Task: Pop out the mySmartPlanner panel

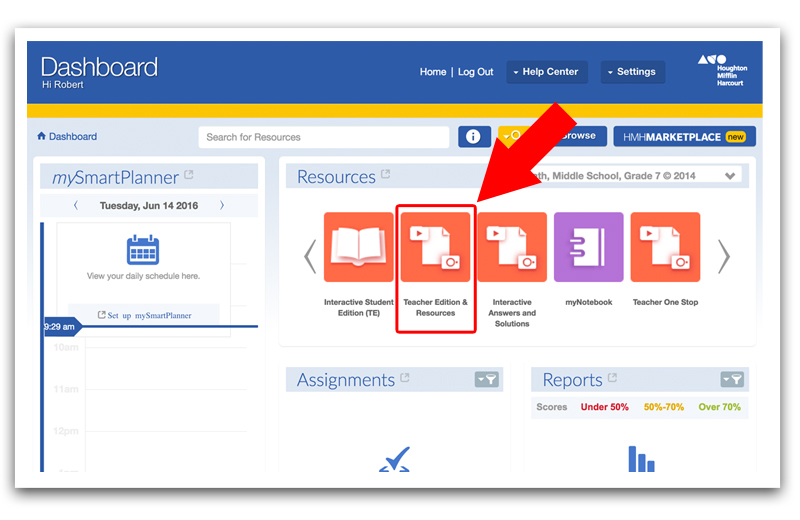Action: click(189, 175)
